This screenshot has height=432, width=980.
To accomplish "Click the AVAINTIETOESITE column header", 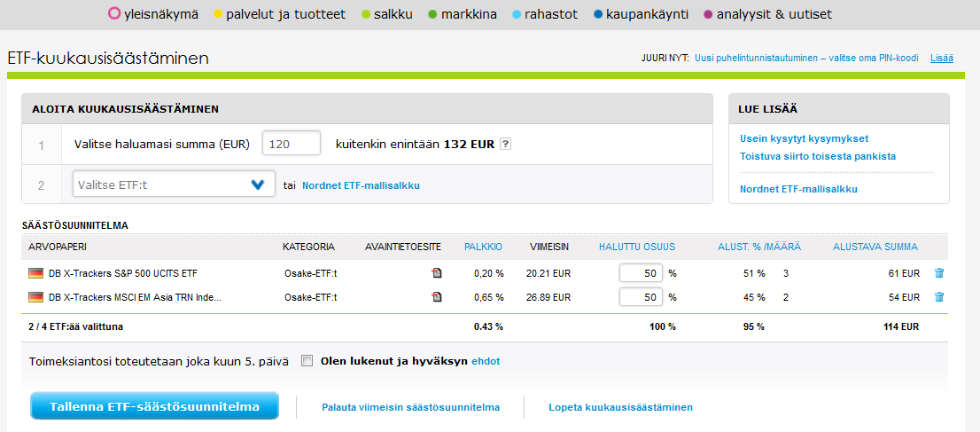I will click(403, 247).
